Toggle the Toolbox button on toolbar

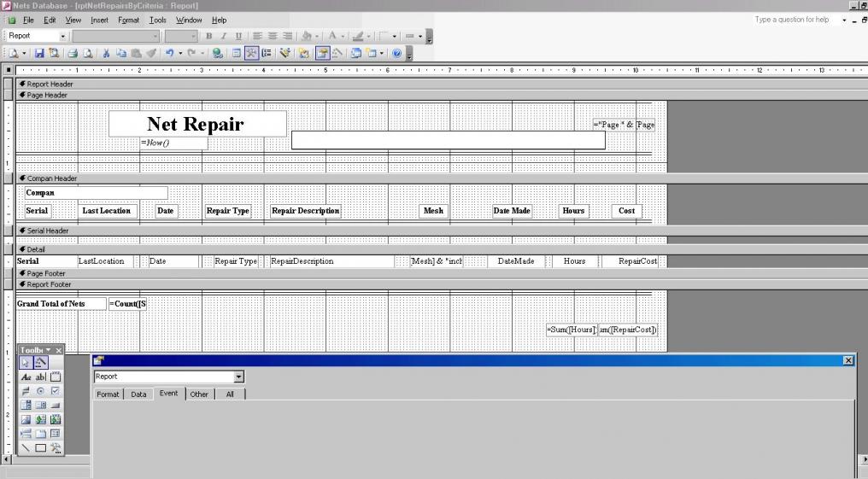251,53
